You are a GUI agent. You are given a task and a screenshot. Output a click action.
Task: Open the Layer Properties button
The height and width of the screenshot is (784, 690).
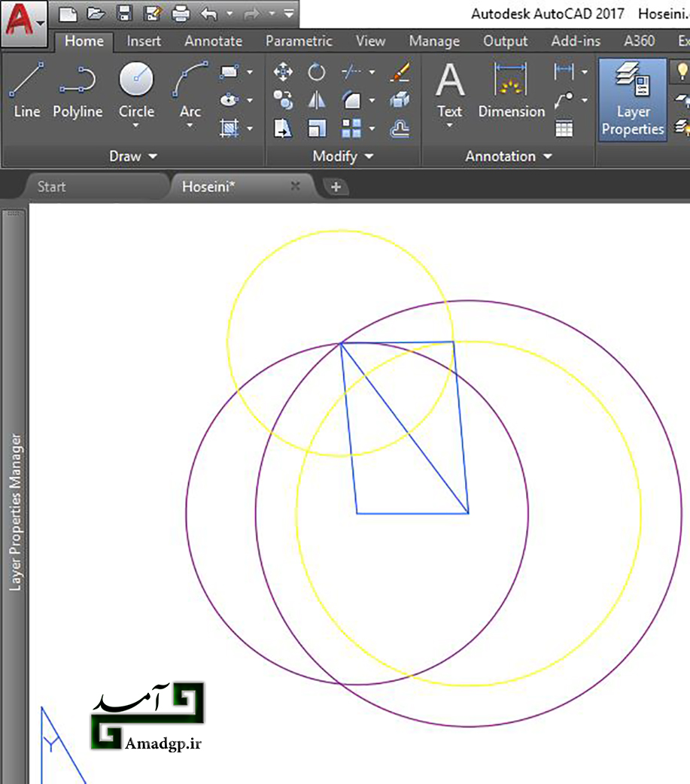633,99
